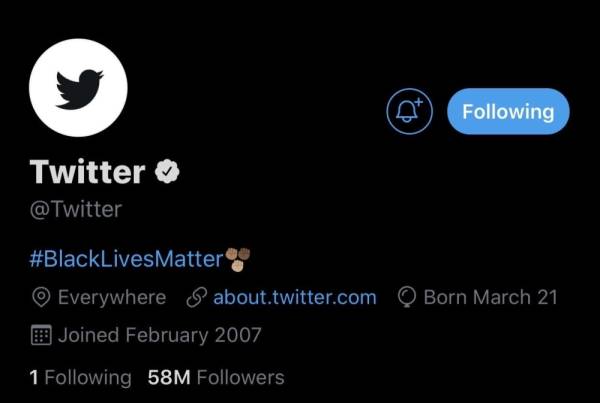600x403 pixels.
Task: Visit the about.twitter.com link
Action: click(x=294, y=297)
